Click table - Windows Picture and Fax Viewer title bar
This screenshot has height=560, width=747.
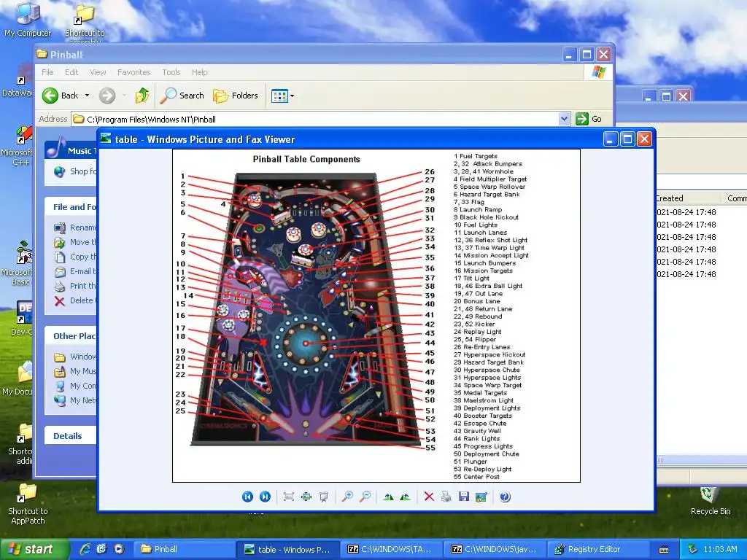[351, 139]
